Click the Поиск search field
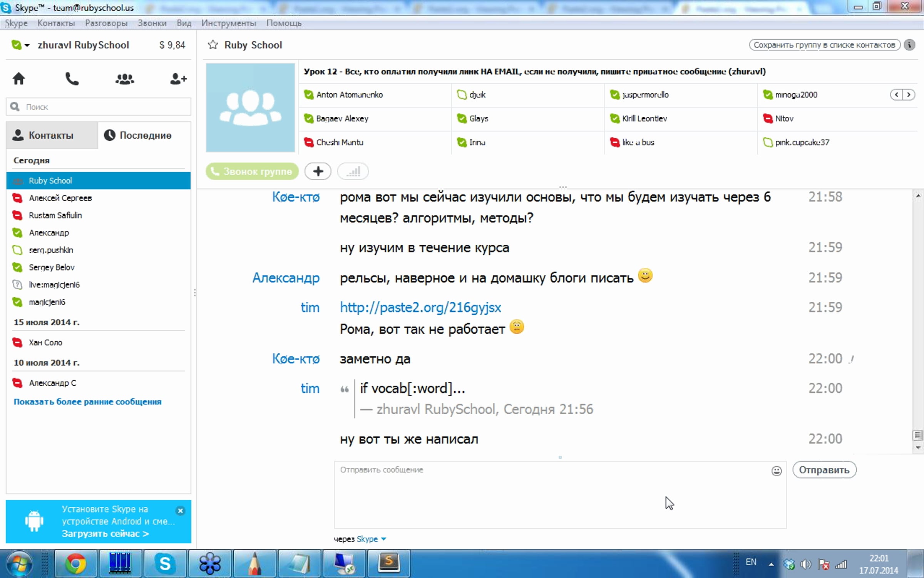 pos(99,107)
